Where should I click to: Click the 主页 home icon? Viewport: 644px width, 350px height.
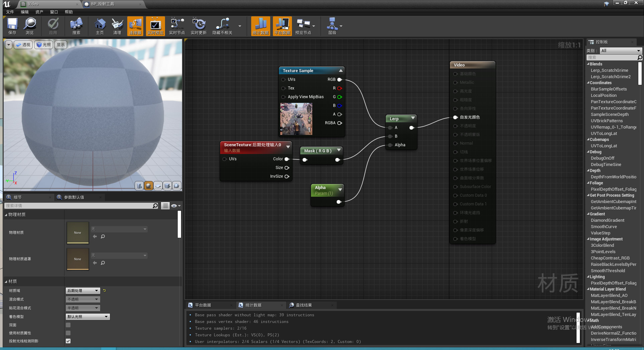click(x=100, y=26)
